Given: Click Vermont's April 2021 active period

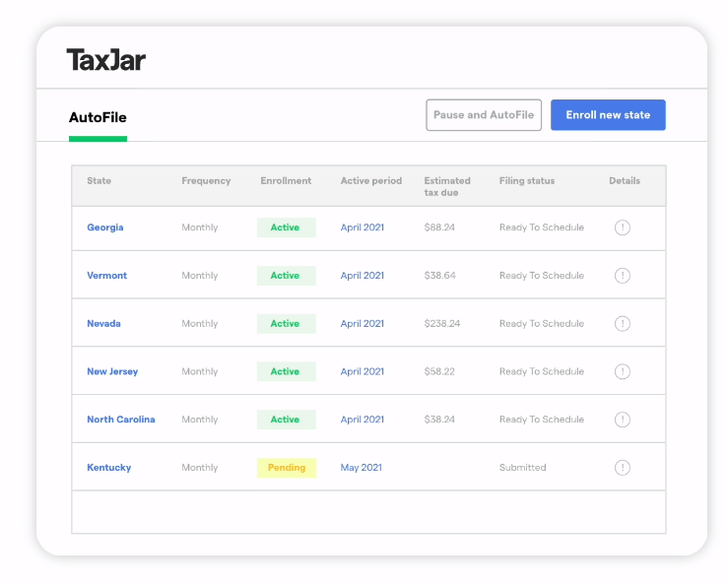Looking at the screenshot, I should pos(363,276).
